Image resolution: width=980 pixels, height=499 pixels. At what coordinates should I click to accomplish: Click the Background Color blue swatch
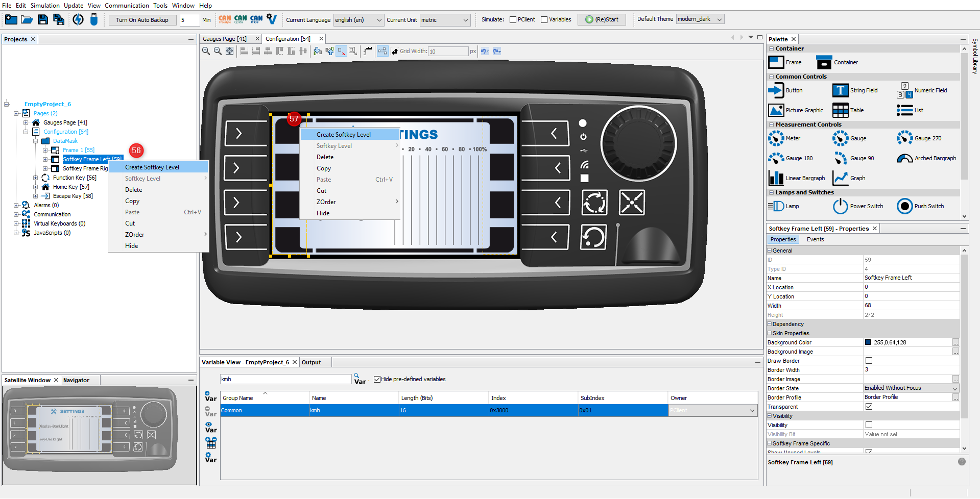tap(868, 342)
